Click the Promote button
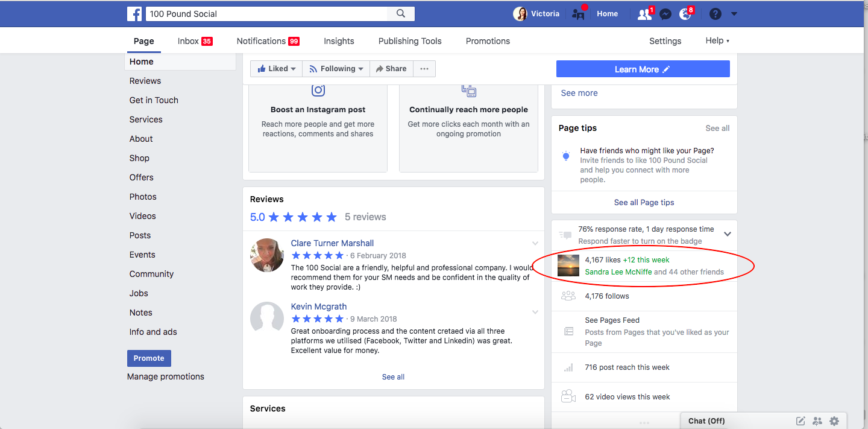Viewport: 868px width, 429px height. point(149,358)
